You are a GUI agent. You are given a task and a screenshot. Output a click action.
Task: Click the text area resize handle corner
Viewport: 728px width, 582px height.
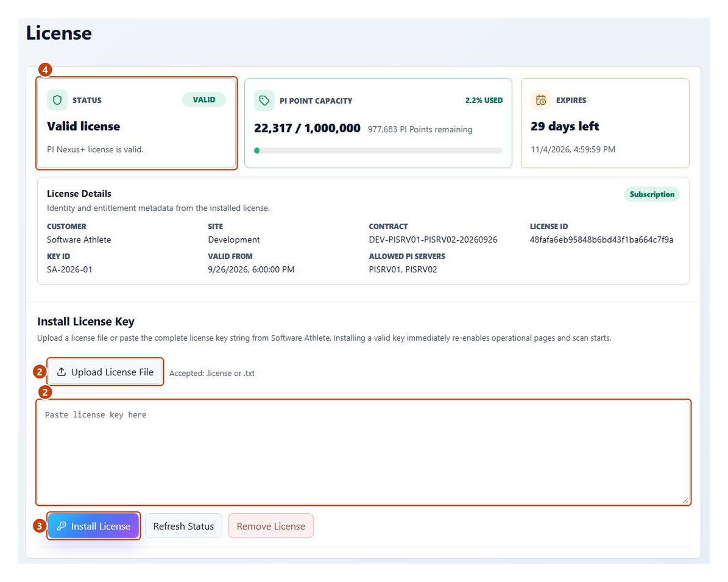pos(685,500)
